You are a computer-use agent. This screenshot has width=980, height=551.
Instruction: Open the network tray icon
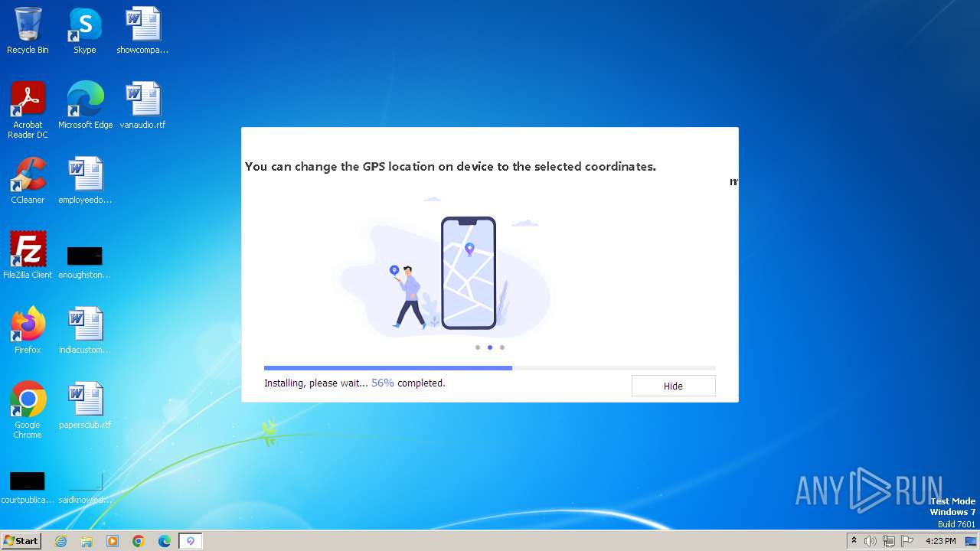point(889,541)
